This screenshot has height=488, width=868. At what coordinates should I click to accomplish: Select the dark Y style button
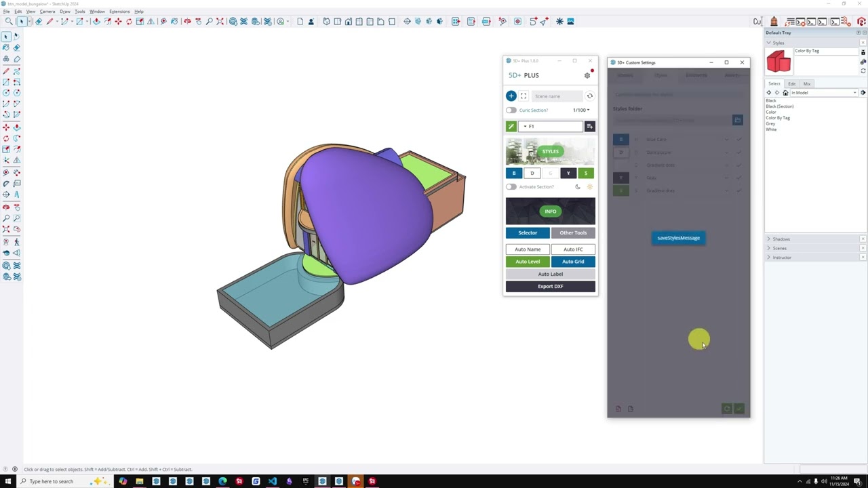[568, 174]
